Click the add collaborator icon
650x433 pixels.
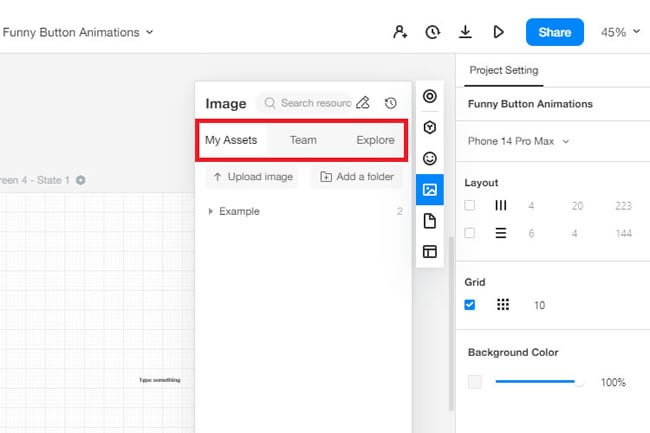click(400, 32)
